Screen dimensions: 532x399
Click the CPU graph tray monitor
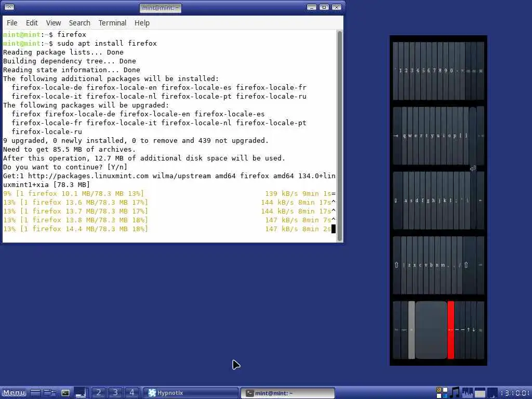coord(467,393)
